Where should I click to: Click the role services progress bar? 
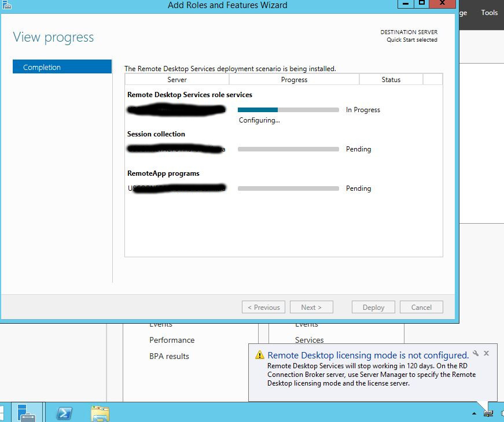coord(288,110)
